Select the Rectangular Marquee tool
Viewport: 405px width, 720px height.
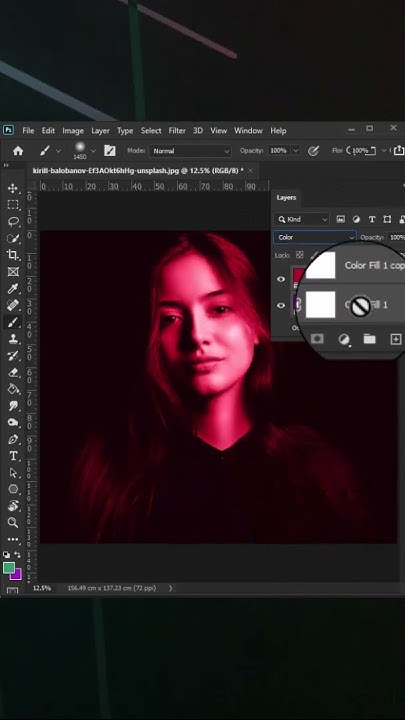[13, 205]
